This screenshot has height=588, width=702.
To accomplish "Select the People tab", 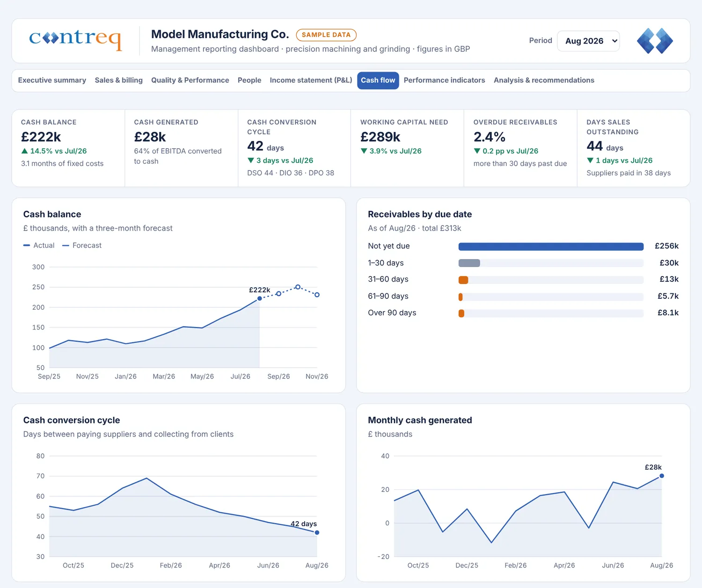I will coord(249,80).
